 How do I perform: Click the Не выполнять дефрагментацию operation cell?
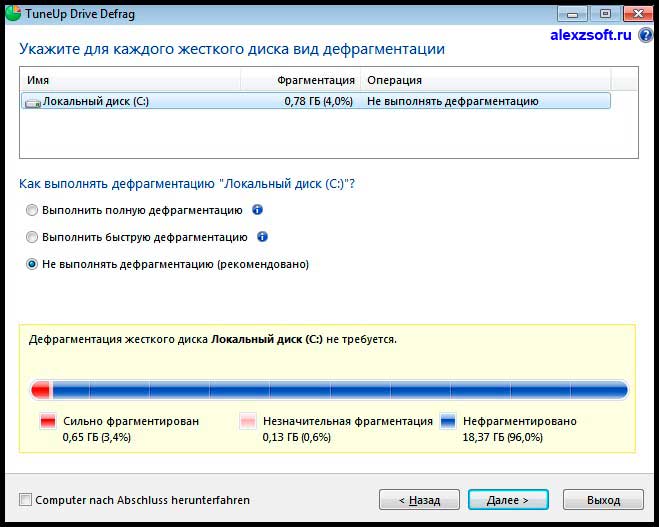tap(453, 101)
